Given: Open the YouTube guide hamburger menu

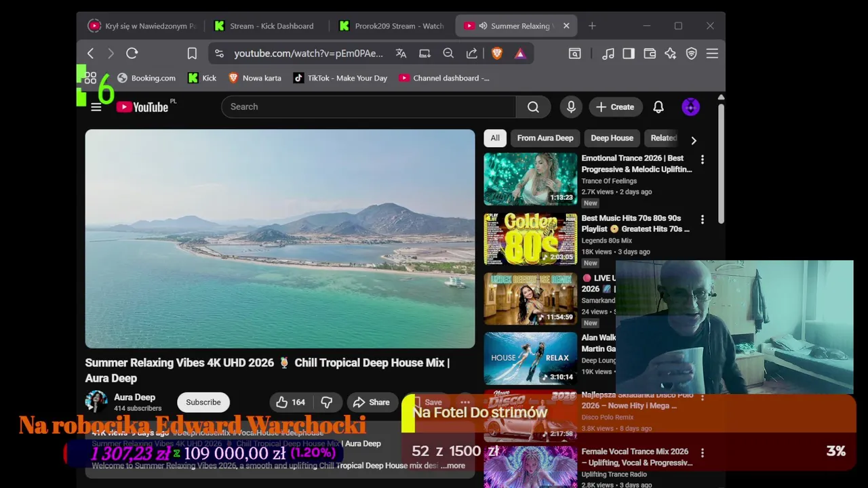Looking at the screenshot, I should click(96, 107).
